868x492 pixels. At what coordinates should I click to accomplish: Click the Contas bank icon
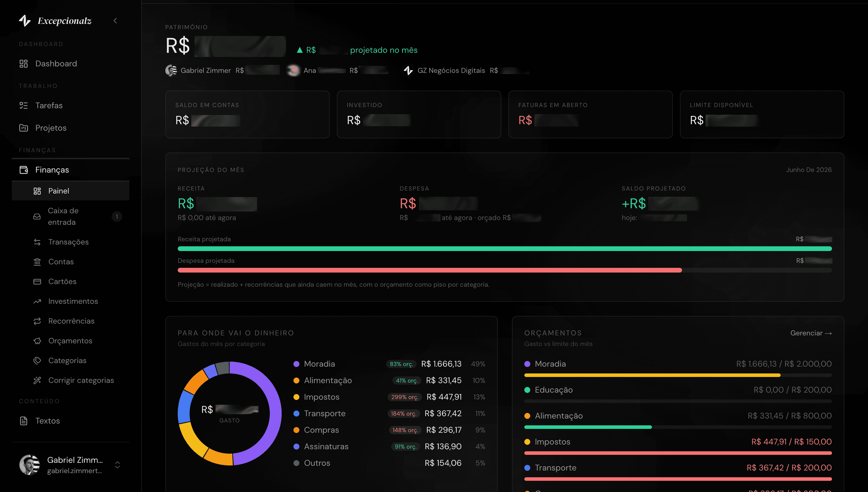37,262
